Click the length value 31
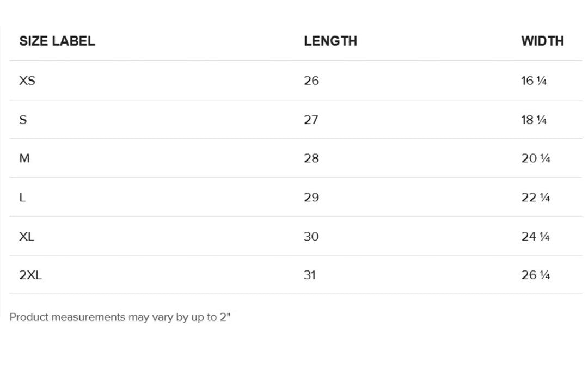 [x=310, y=275]
